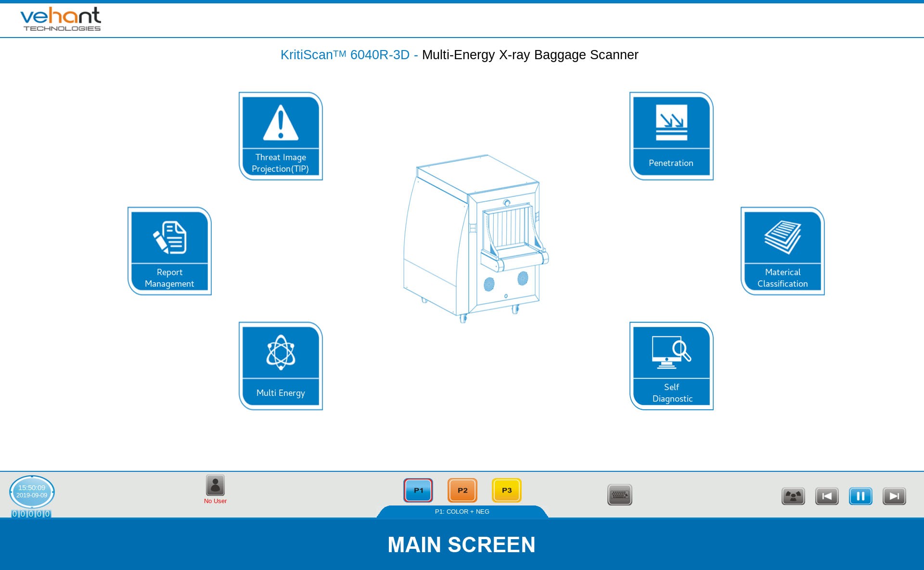Open the on-screen keyboard icon
Image resolution: width=924 pixels, height=570 pixels.
(x=620, y=495)
